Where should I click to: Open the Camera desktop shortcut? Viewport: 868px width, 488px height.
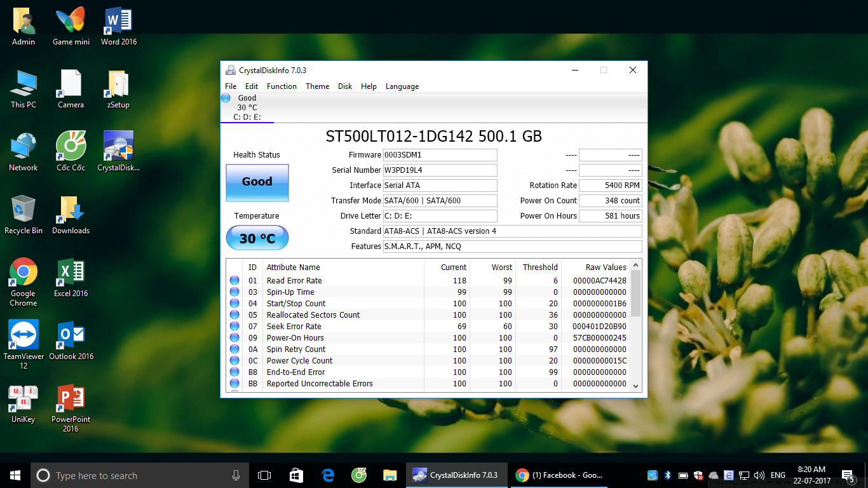(71, 90)
